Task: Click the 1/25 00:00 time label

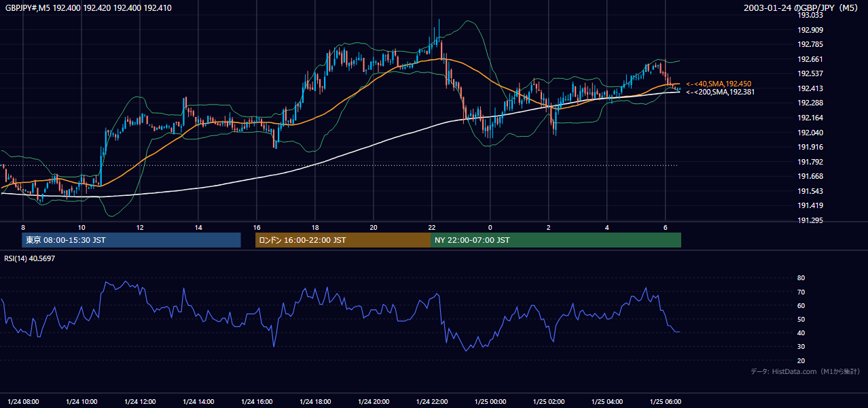Action: point(490,401)
